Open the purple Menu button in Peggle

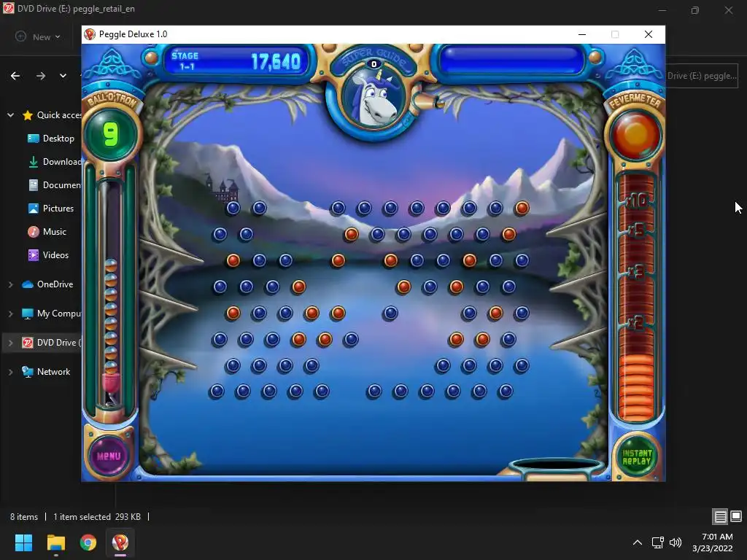point(109,456)
